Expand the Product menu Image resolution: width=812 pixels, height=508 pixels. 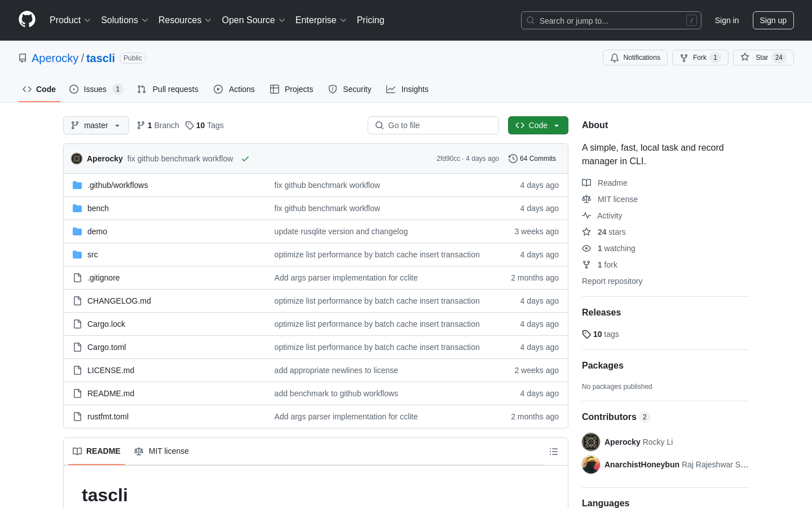pos(70,20)
